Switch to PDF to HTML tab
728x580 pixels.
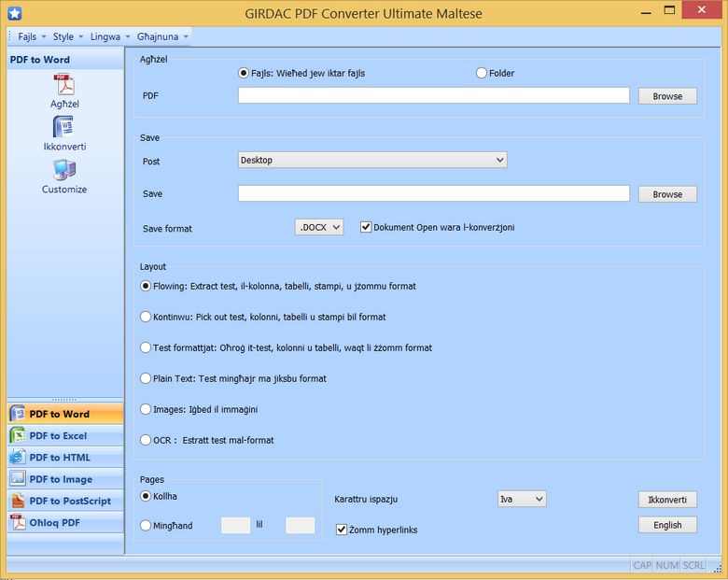65,458
